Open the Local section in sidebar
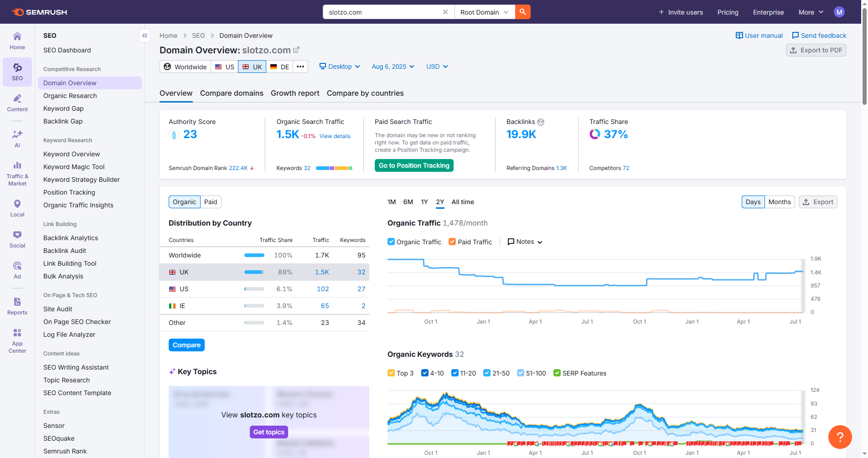Screen dimensions: 868x458 point(17,208)
